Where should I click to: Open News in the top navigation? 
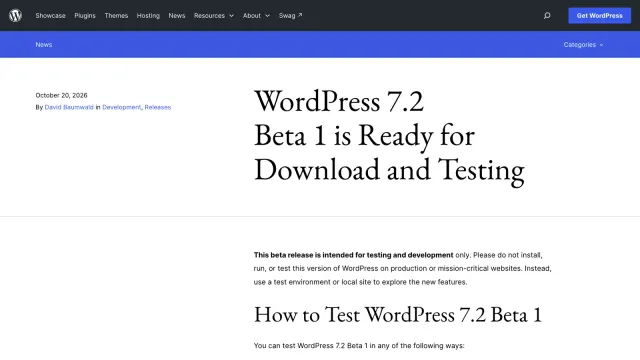point(177,16)
